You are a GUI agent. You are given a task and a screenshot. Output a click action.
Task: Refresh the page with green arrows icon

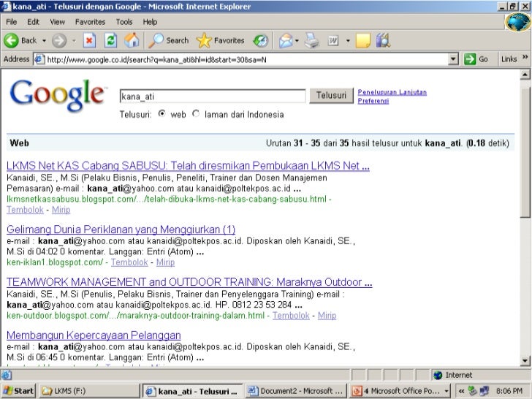110,41
